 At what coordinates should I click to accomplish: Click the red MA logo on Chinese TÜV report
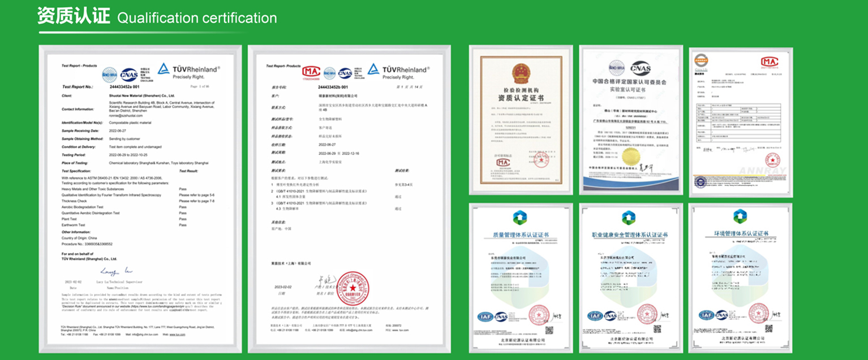[x=311, y=72]
